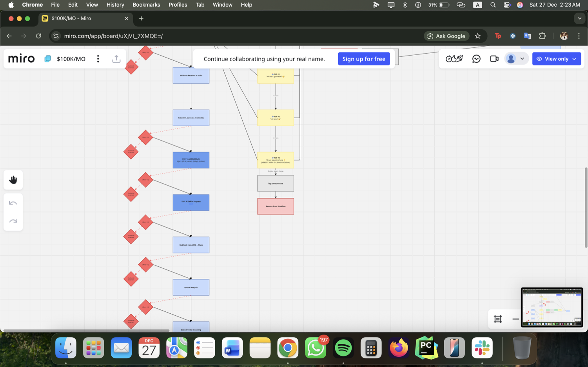This screenshot has height=367, width=588.
Task: Click the Miro logo
Action: point(22,59)
